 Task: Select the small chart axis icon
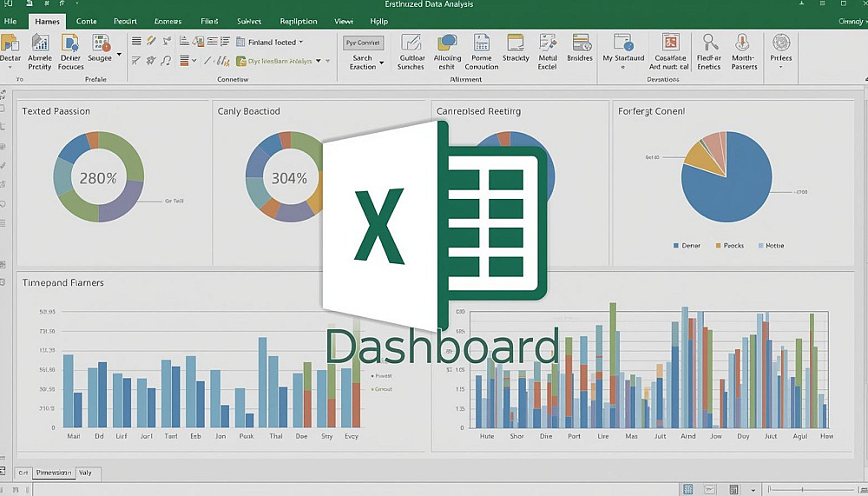(x=184, y=41)
